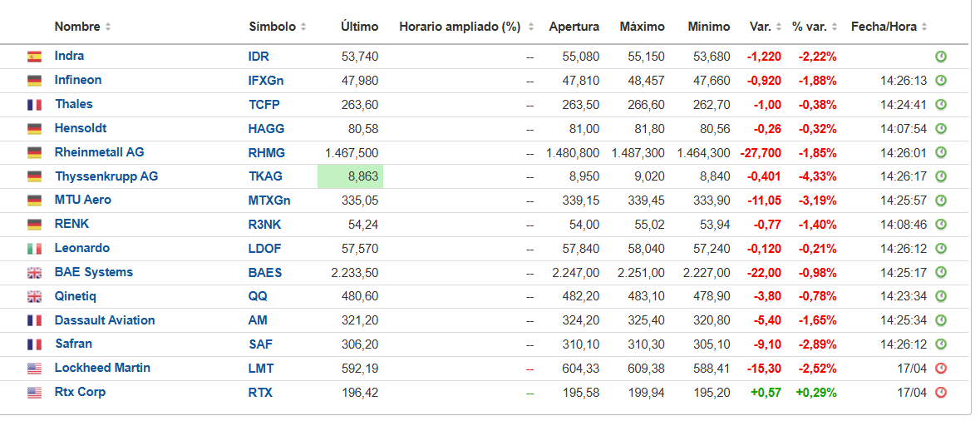Click the red clock icon for Rtx Corp
Viewport: 980px width, 421px height.
(x=941, y=393)
